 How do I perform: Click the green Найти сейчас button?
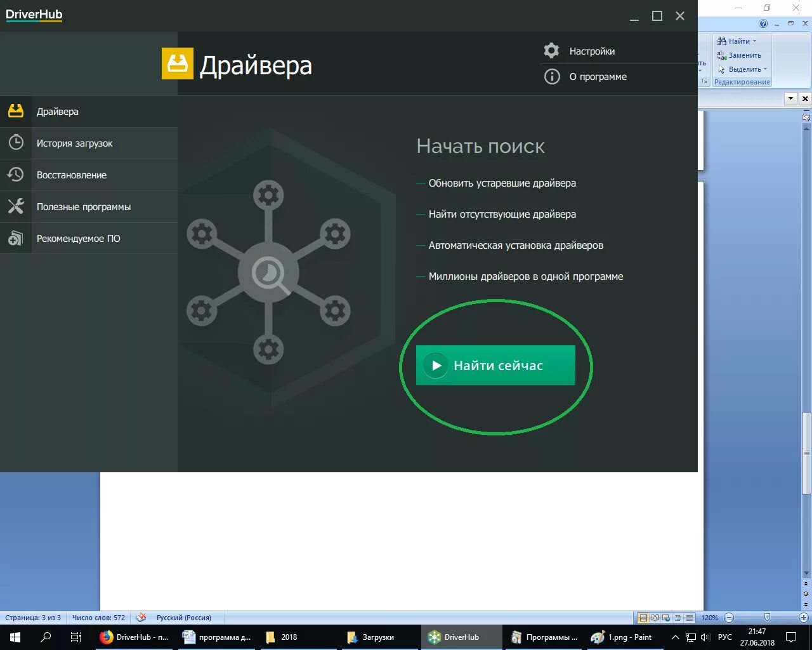(495, 365)
